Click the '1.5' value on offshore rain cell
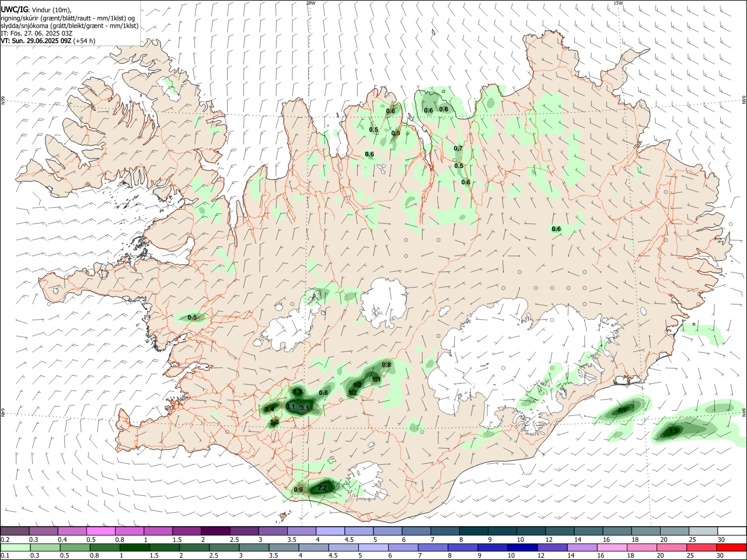Screen dimensions: 747x560 (674, 431)
